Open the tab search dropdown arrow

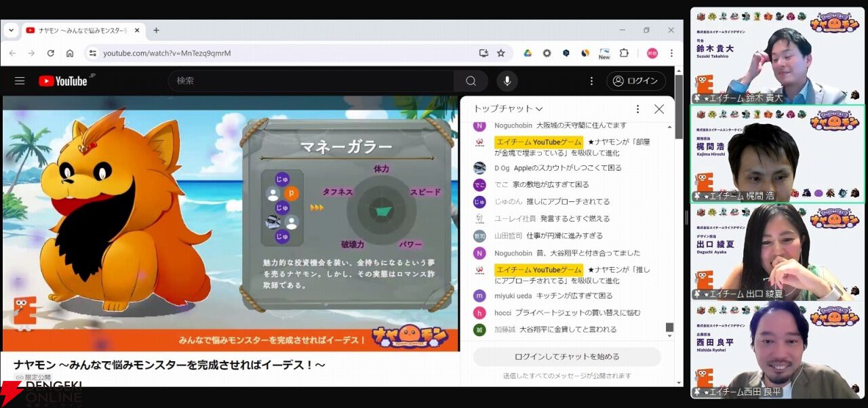pos(11,30)
